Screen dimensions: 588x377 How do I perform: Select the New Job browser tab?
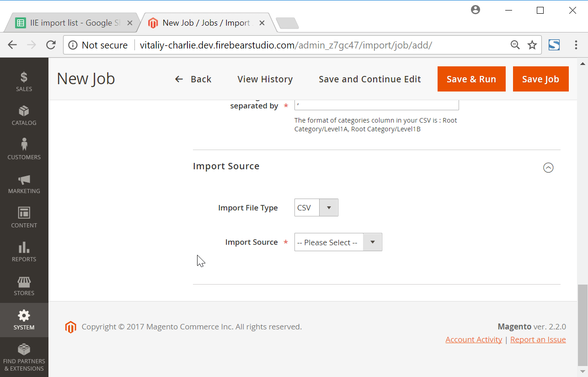(x=201, y=22)
